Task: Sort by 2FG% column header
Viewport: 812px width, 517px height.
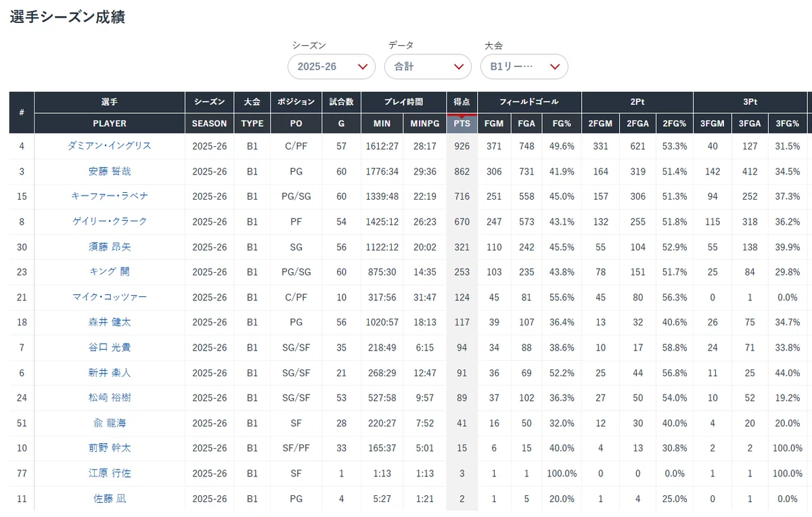Action: [675, 124]
